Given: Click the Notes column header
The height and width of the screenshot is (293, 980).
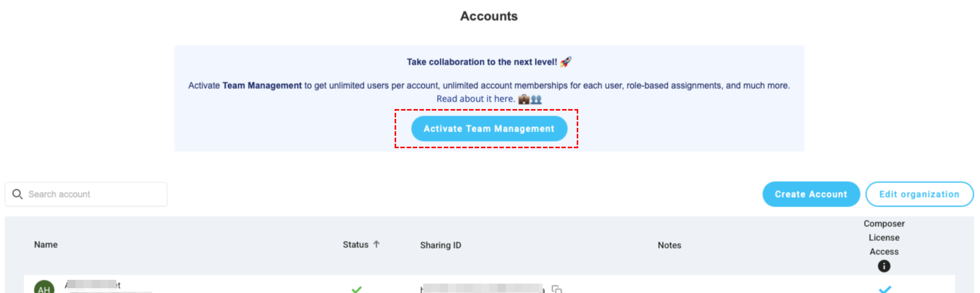Looking at the screenshot, I should (669, 245).
